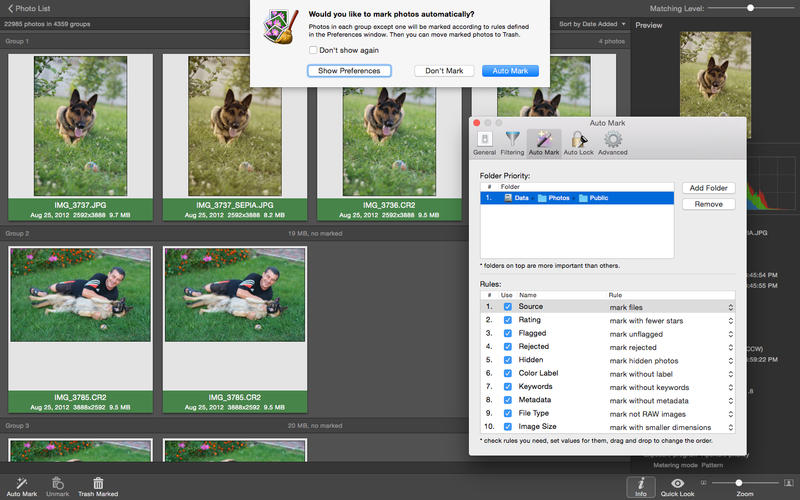Enable the Don't show again checkbox
Image resolution: width=800 pixels, height=500 pixels.
pyautogui.click(x=314, y=49)
